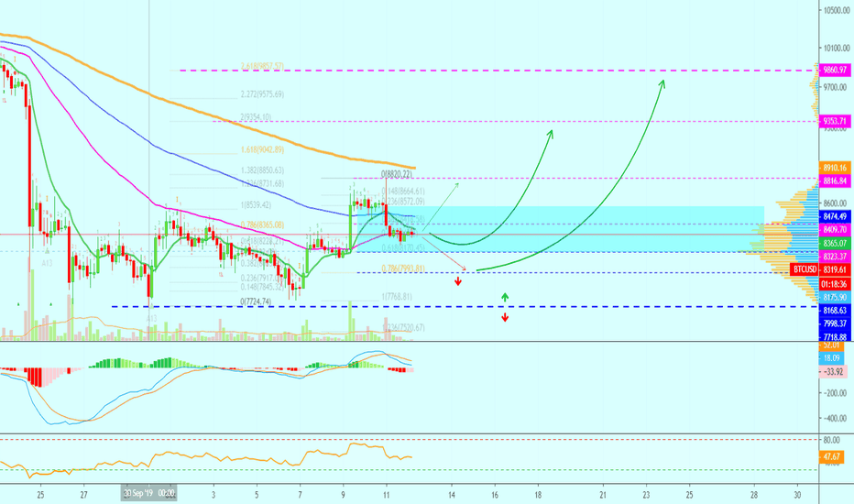This screenshot has height=504, width=854.
Task: Click the orange 47.67 RSI value label
Action: click(x=831, y=456)
